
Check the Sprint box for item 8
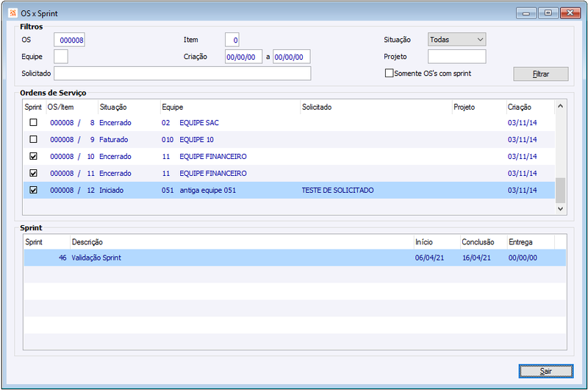click(33, 122)
